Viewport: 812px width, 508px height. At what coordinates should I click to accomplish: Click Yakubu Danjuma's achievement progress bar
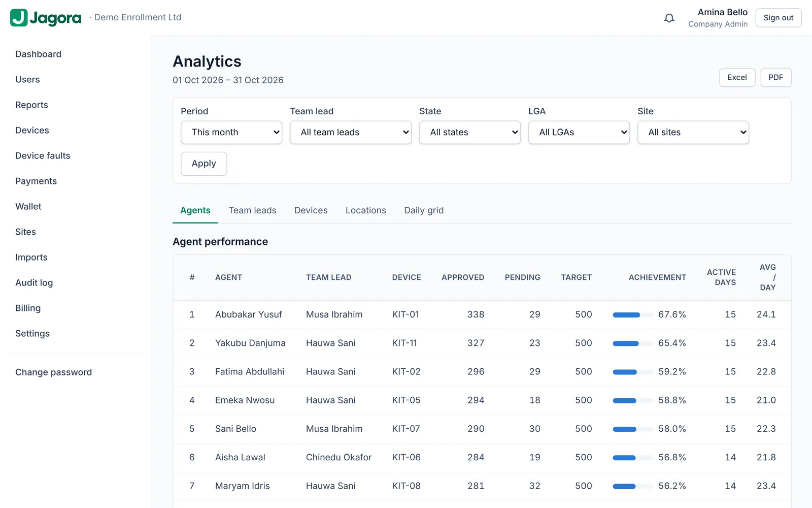tap(633, 343)
